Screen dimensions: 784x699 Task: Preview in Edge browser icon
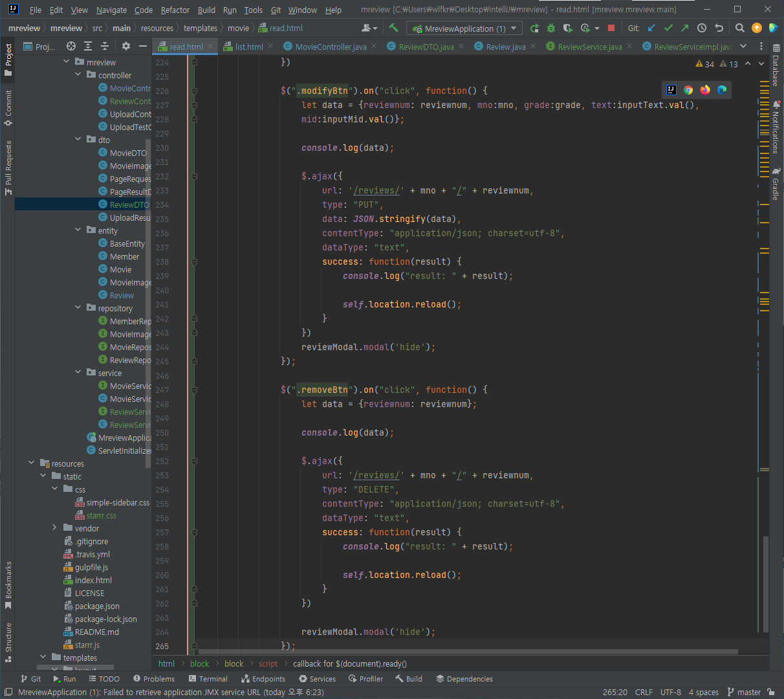pos(722,90)
